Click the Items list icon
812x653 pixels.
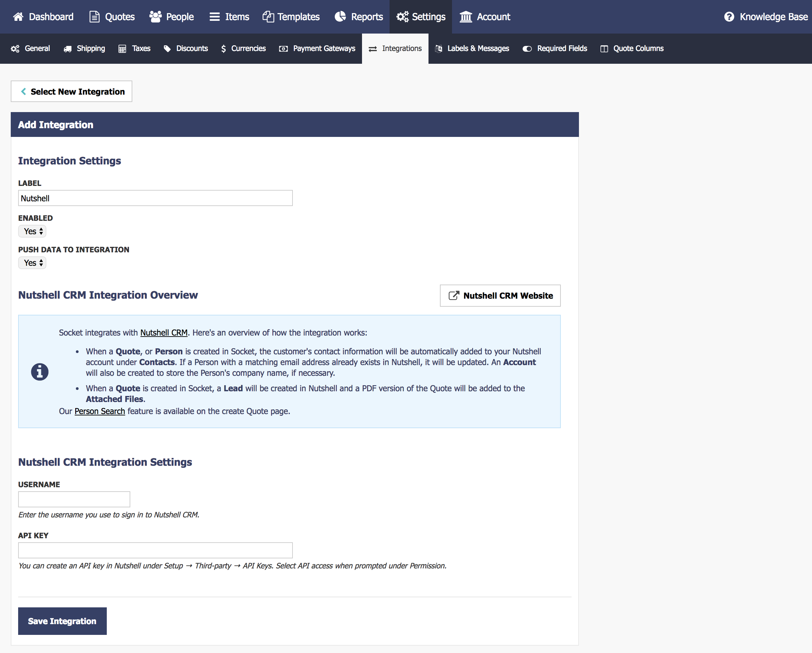(215, 16)
